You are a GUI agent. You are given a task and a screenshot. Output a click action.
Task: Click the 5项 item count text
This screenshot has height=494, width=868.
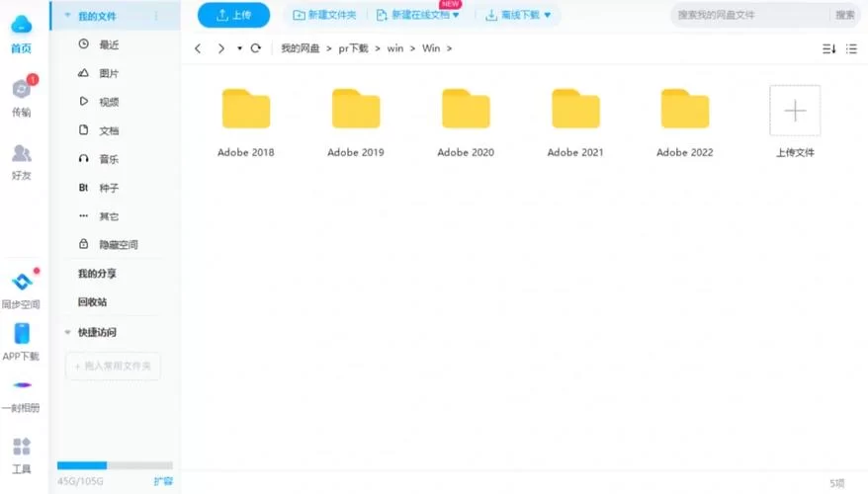[x=837, y=483]
